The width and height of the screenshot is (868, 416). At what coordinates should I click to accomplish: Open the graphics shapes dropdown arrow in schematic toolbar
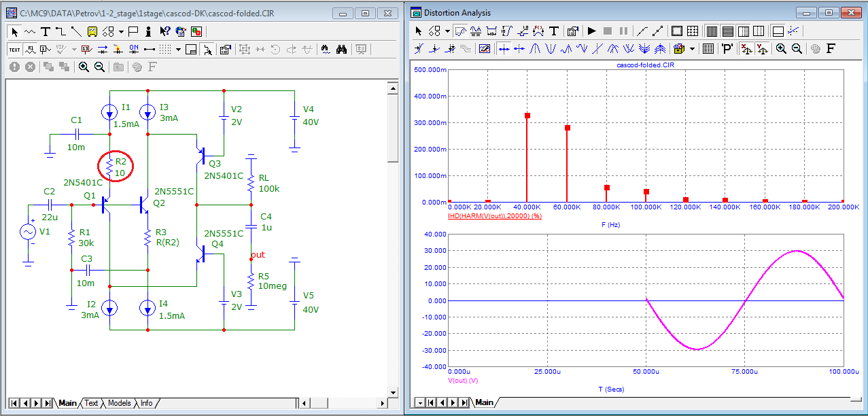tap(121, 32)
